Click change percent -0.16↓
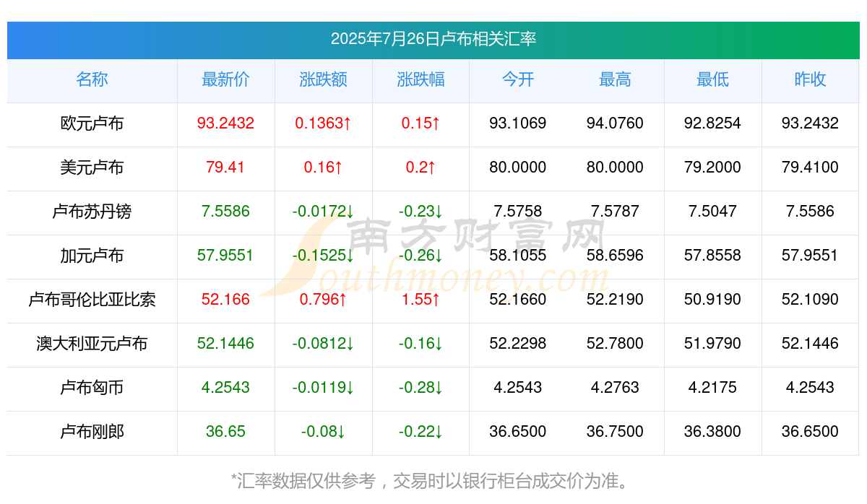Screen dimensions: 867x504 pos(420,344)
